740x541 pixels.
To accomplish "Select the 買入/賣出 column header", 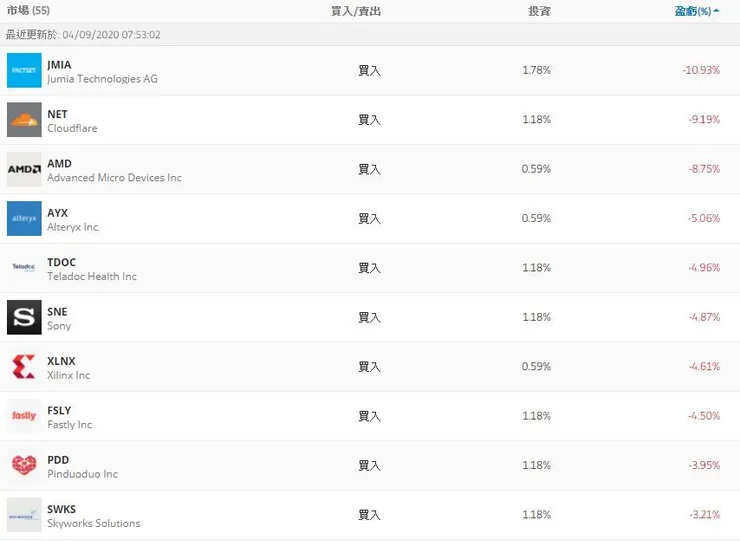I will point(356,11).
